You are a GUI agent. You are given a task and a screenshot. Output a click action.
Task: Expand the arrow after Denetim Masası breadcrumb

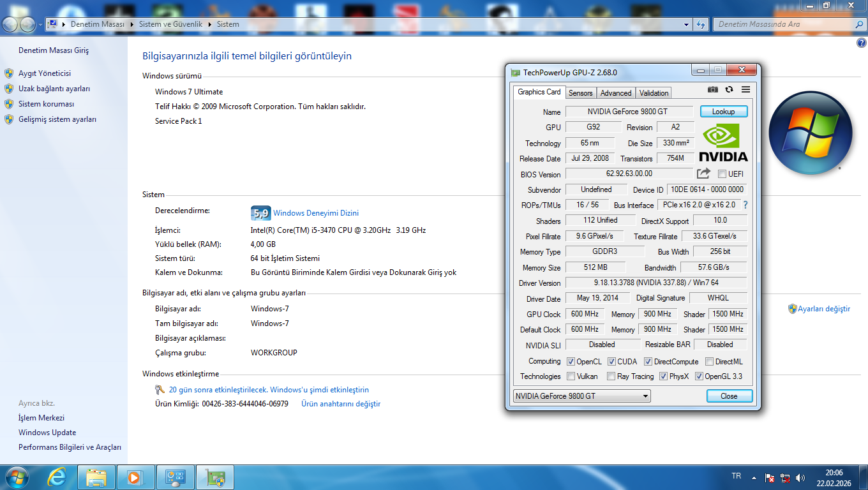point(132,24)
